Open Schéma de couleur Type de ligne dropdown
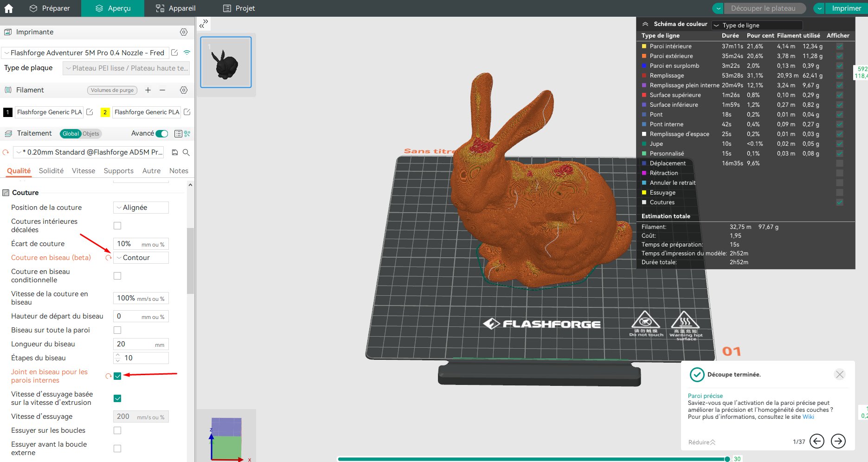Viewport: 868px width, 462px height. (x=757, y=25)
